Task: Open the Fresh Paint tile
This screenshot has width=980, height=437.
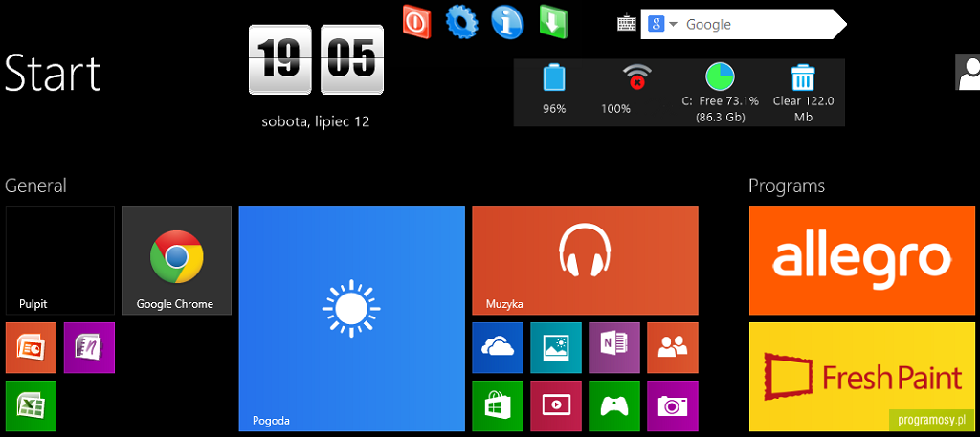Action: click(862, 377)
